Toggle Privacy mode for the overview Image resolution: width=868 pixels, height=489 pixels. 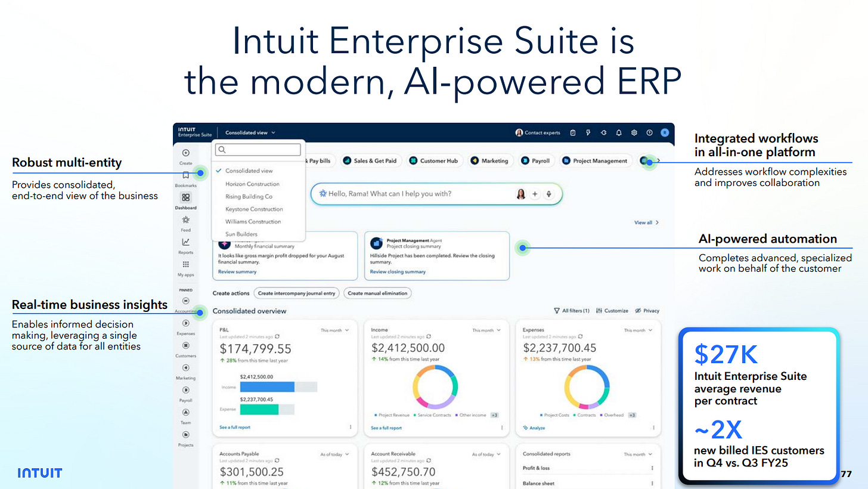647,311
